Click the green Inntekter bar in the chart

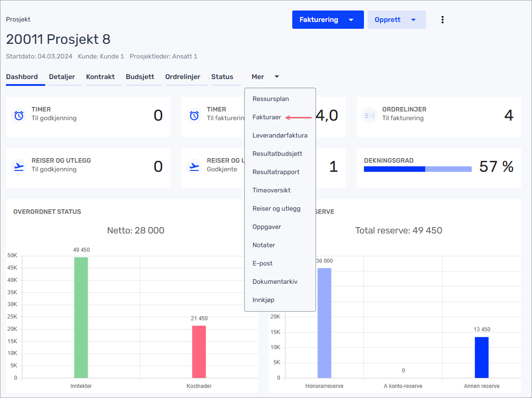point(81,317)
